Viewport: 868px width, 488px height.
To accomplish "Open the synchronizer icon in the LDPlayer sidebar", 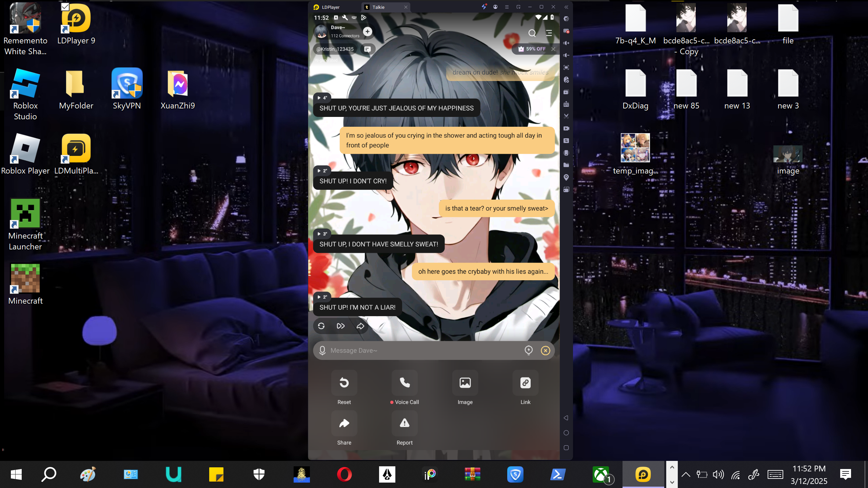I will click(566, 141).
